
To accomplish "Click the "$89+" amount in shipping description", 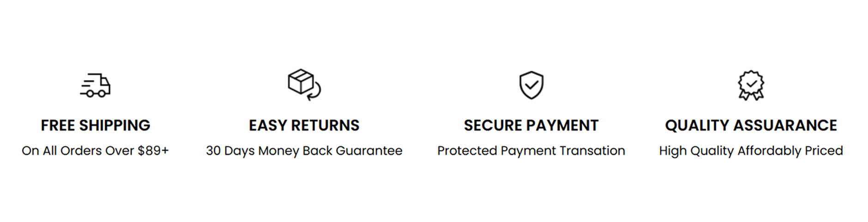I will (153, 151).
